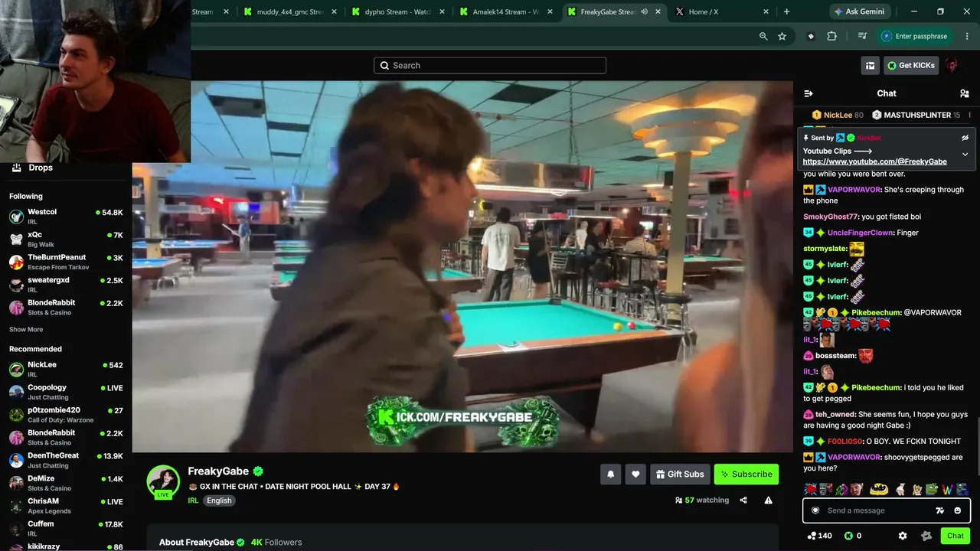Expand the pinned message chevron
Image resolution: width=980 pixels, height=551 pixels.
(x=965, y=154)
